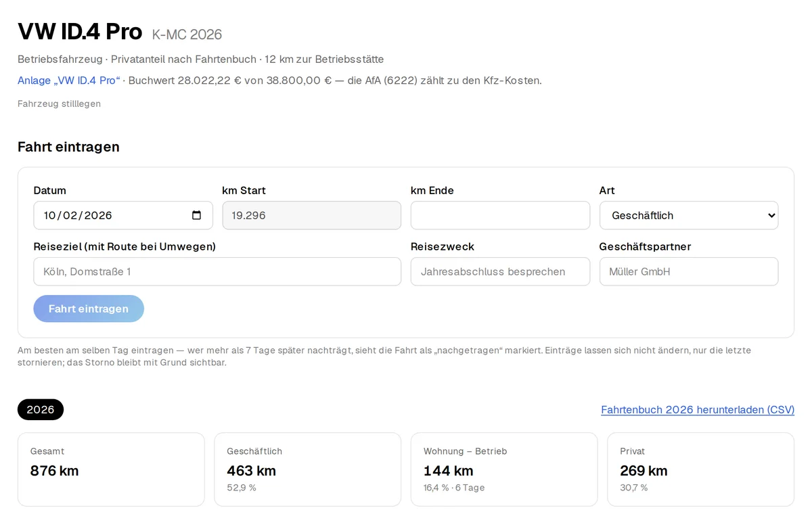Focus the Geschäftspartner input field
Image resolution: width=812 pixels, height=527 pixels.
(x=689, y=271)
